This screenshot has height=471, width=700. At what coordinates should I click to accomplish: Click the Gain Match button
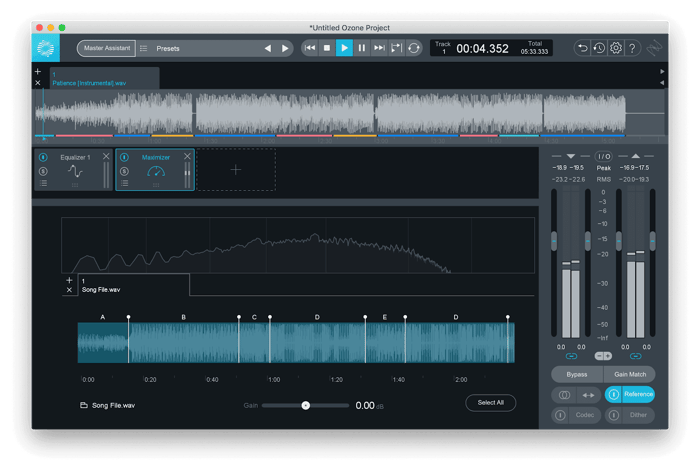pos(629,374)
